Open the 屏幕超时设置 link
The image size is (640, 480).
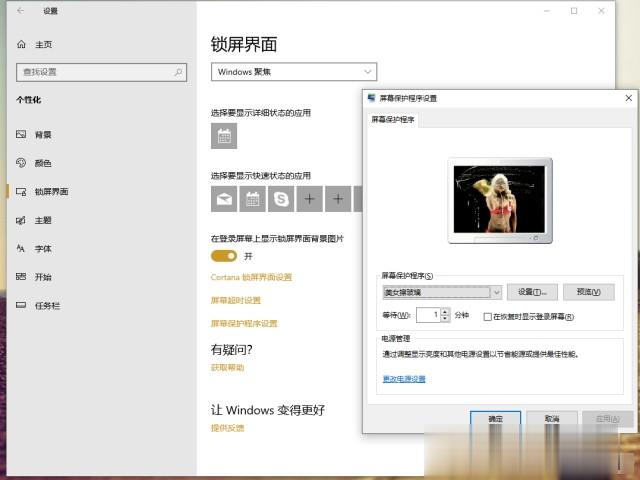236,301
